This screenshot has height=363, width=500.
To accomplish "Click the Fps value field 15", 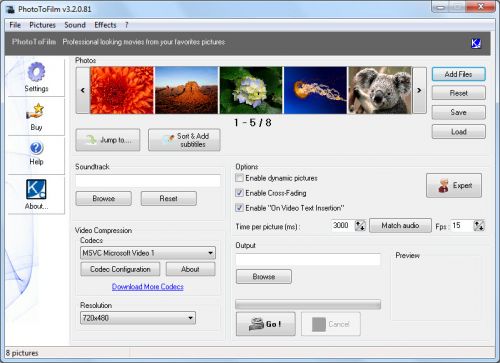I will pos(462,226).
